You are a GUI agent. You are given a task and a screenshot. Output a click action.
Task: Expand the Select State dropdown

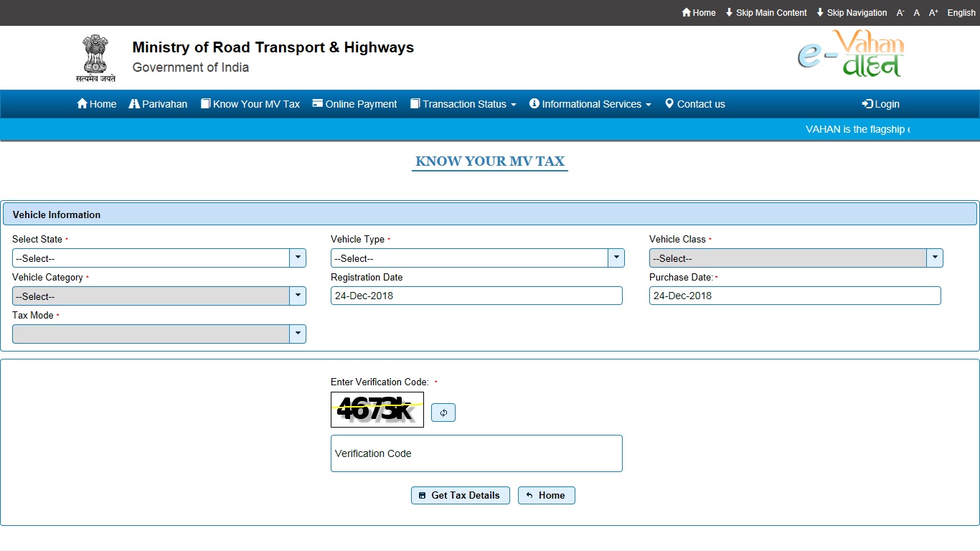(298, 258)
